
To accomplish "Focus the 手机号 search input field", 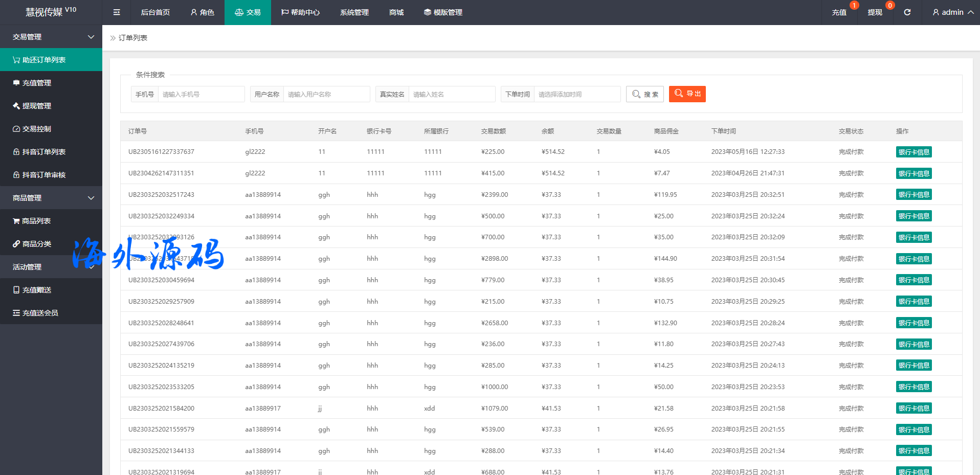I will point(201,94).
